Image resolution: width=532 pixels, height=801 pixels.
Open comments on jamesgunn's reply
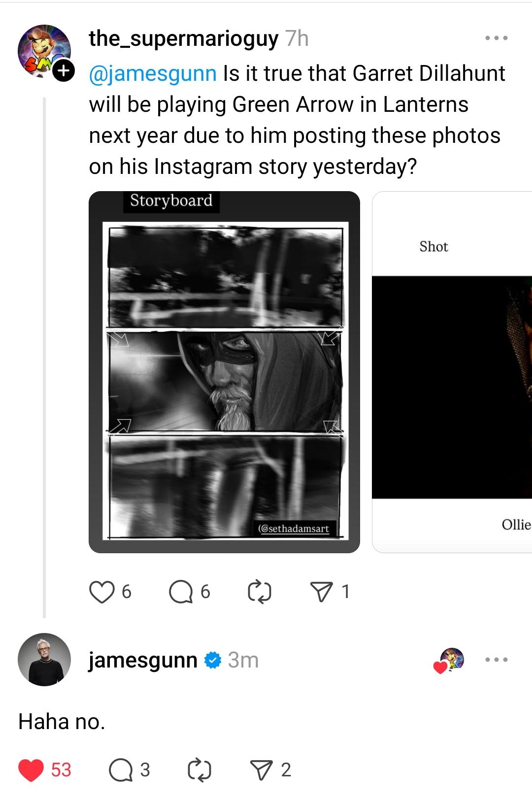point(120,770)
